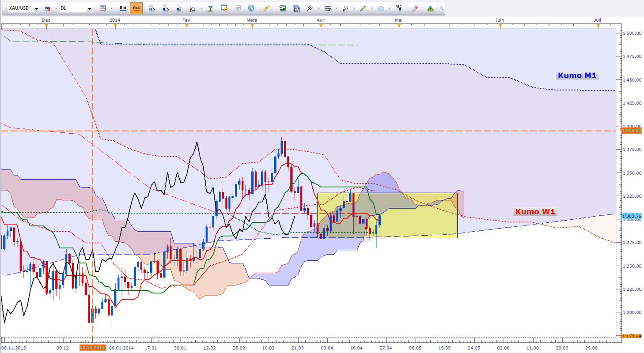
Task: Select the green trend line tool
Action: 363,8
